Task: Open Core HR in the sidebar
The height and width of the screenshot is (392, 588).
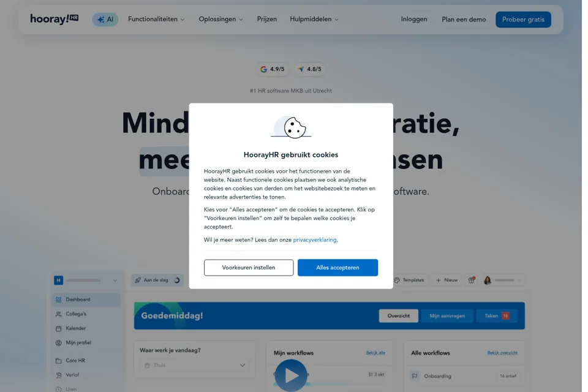Action: point(86,361)
